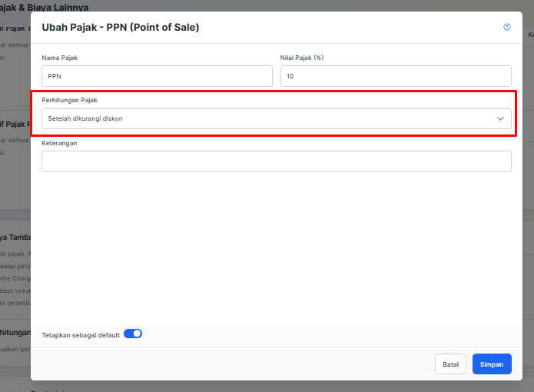Select the 'Setelah dikurangi diskon' value text
The image size is (534, 392).
coord(85,119)
